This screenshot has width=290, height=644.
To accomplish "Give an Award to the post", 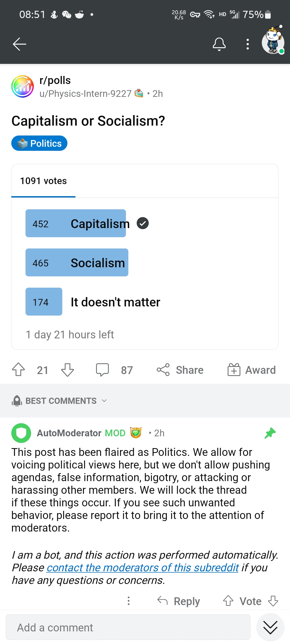I will tap(251, 370).
